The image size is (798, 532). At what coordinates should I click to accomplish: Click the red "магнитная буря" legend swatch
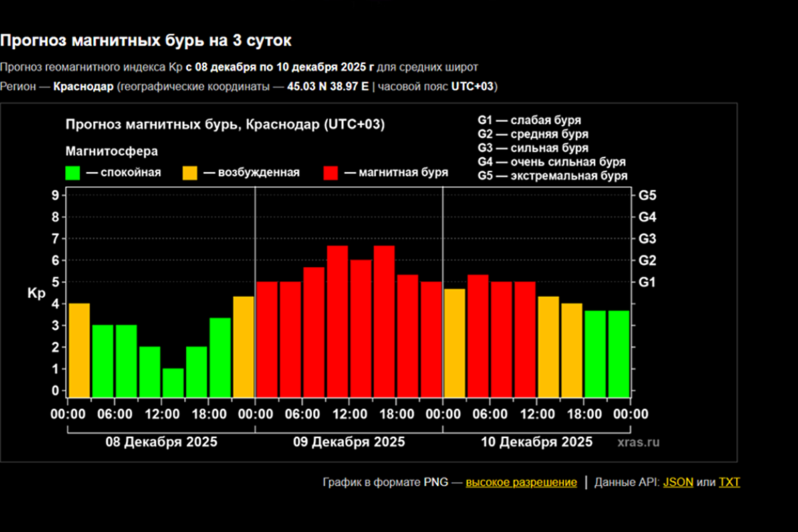(x=331, y=173)
